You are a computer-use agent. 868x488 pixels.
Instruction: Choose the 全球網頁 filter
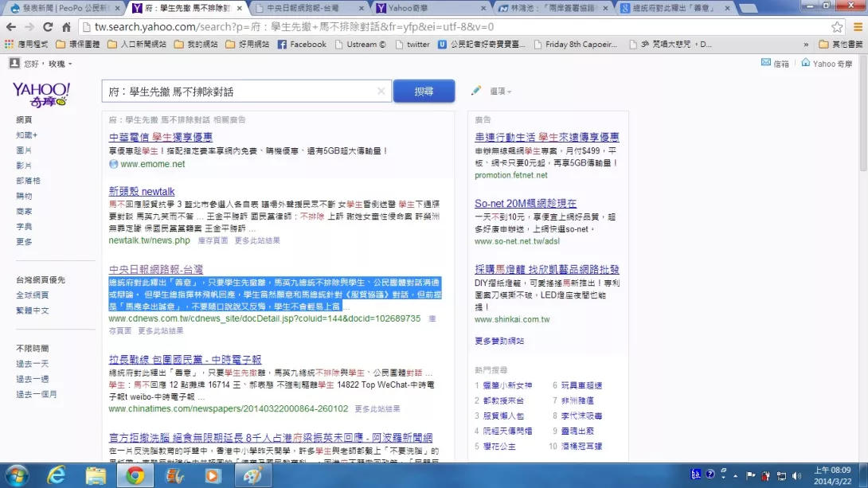tap(32, 295)
